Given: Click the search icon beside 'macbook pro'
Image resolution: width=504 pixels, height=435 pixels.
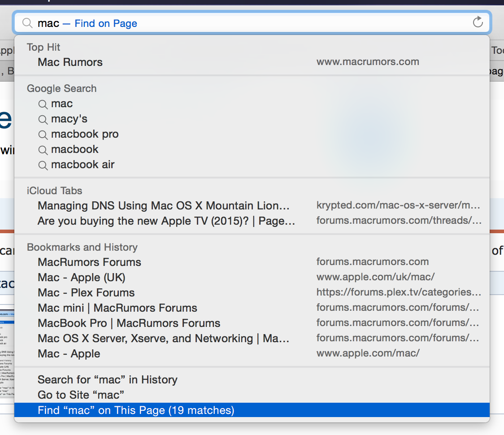Looking at the screenshot, I should (x=43, y=135).
